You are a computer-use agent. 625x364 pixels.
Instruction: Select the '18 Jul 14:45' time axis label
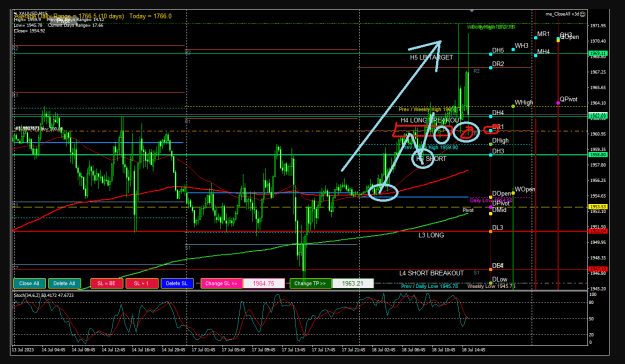point(473,350)
